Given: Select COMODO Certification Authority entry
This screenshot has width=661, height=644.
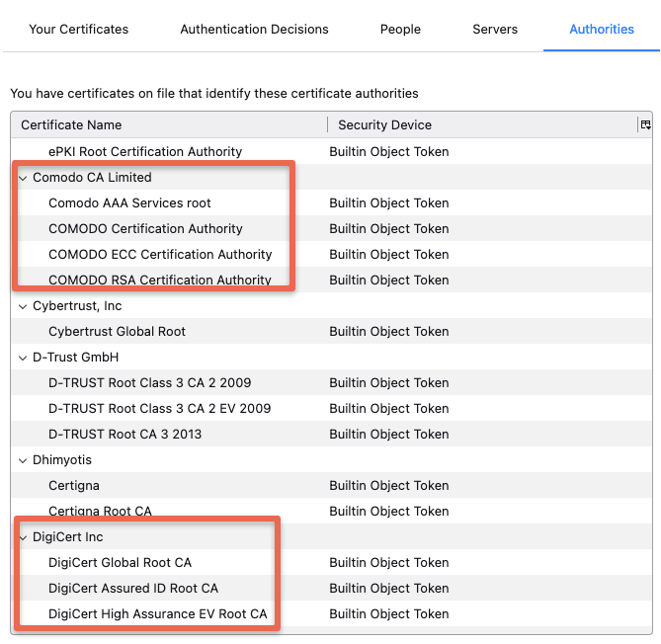Looking at the screenshot, I should [x=331, y=228].
